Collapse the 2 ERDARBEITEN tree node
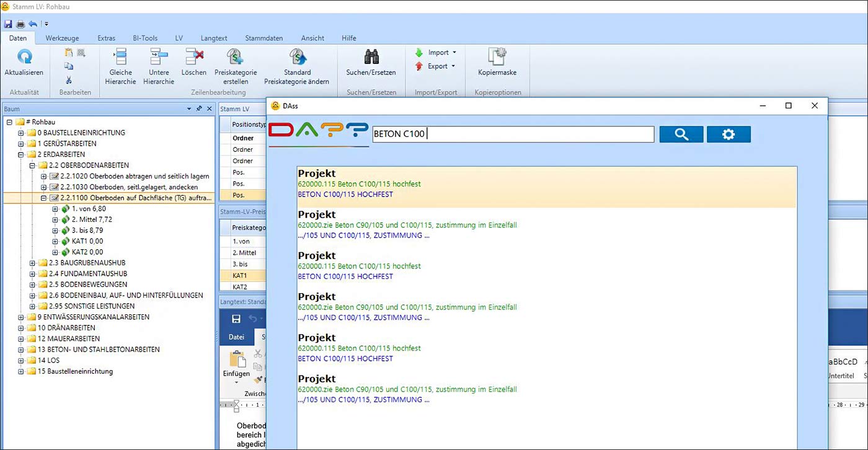This screenshot has height=450, width=868. tap(22, 154)
